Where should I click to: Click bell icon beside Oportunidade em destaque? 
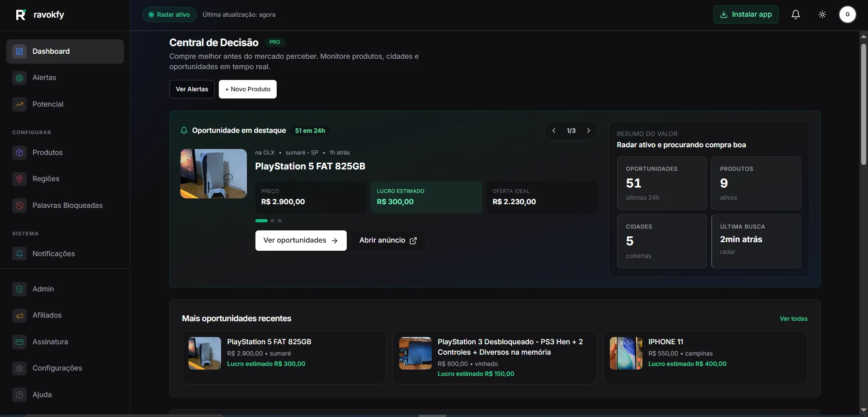click(184, 131)
